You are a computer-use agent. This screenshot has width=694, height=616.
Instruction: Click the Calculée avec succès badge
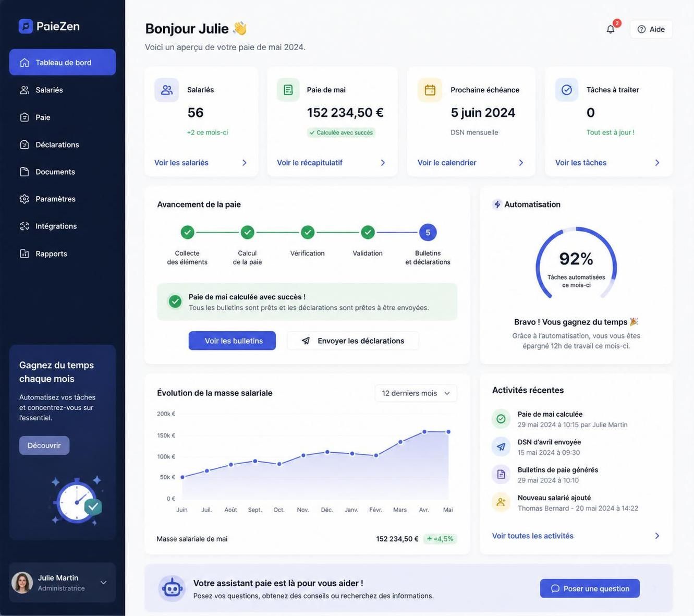click(341, 132)
